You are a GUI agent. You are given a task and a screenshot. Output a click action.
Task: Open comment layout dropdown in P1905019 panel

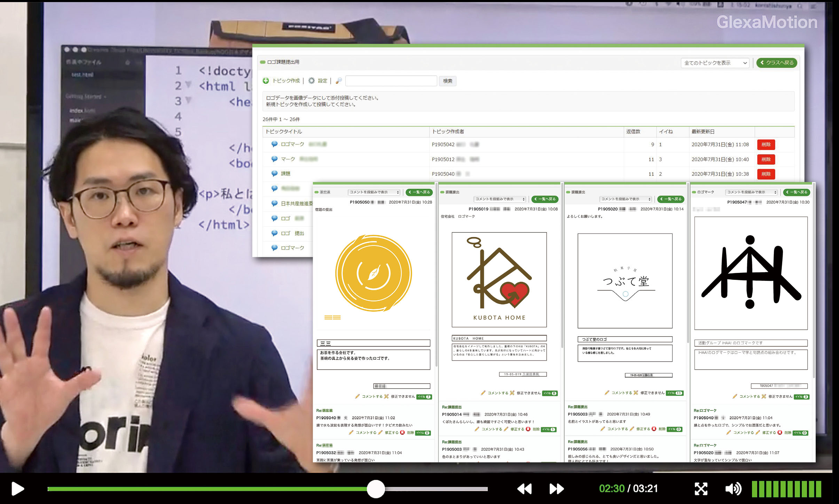tap(500, 199)
